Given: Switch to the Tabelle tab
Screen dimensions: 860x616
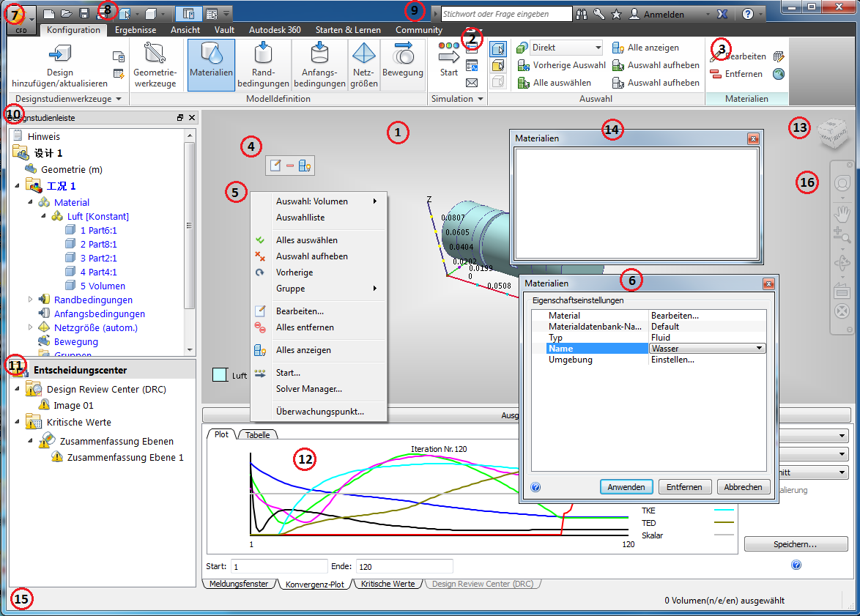Looking at the screenshot, I should pos(257,434).
